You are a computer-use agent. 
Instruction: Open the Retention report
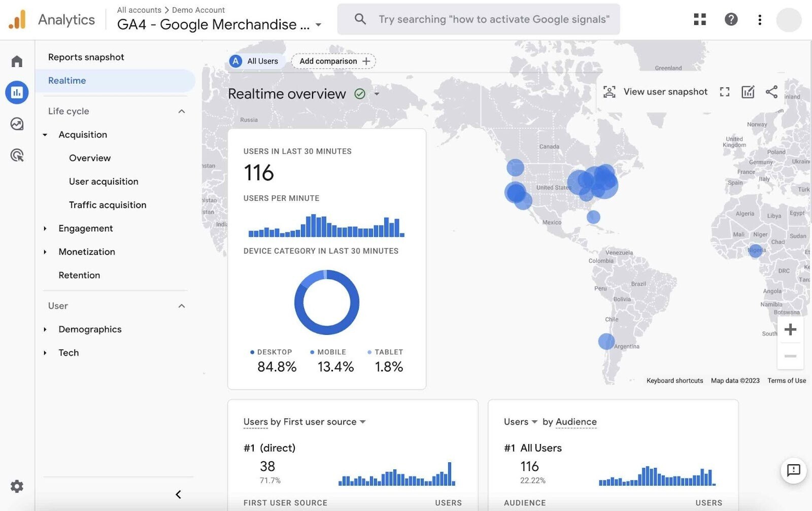point(79,275)
